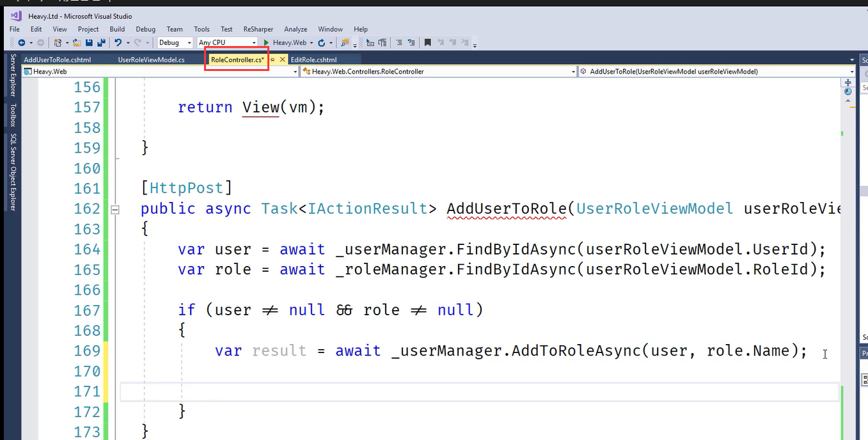Click the [HttpPost] attribute text
The image size is (868, 440).
pos(186,188)
